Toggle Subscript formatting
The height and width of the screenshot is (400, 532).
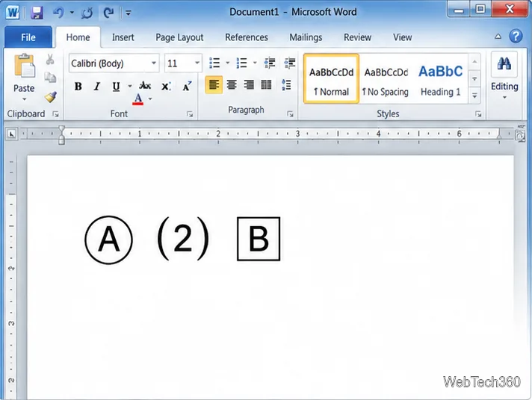166,87
